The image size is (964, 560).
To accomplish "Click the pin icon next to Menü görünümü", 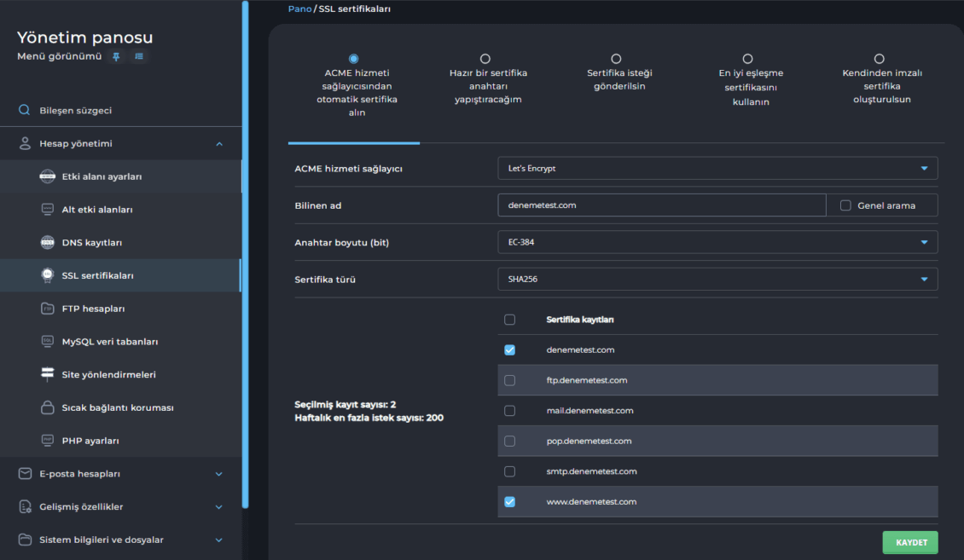I will 117,56.
